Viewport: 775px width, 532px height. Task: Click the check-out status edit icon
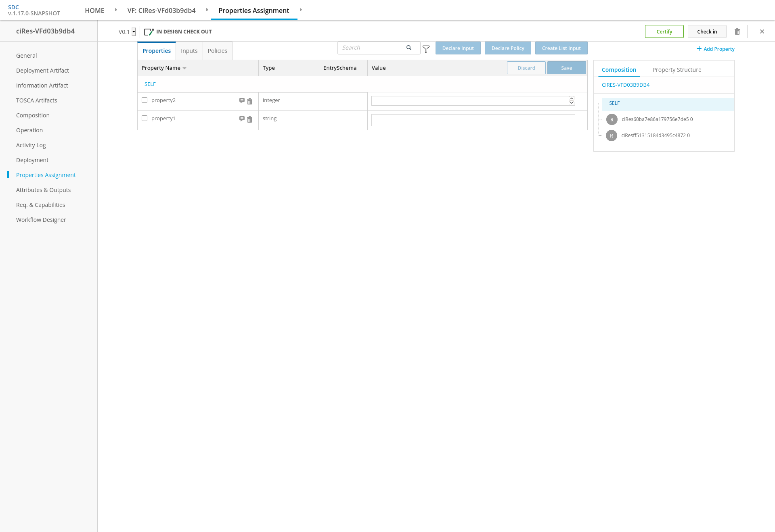tap(149, 31)
